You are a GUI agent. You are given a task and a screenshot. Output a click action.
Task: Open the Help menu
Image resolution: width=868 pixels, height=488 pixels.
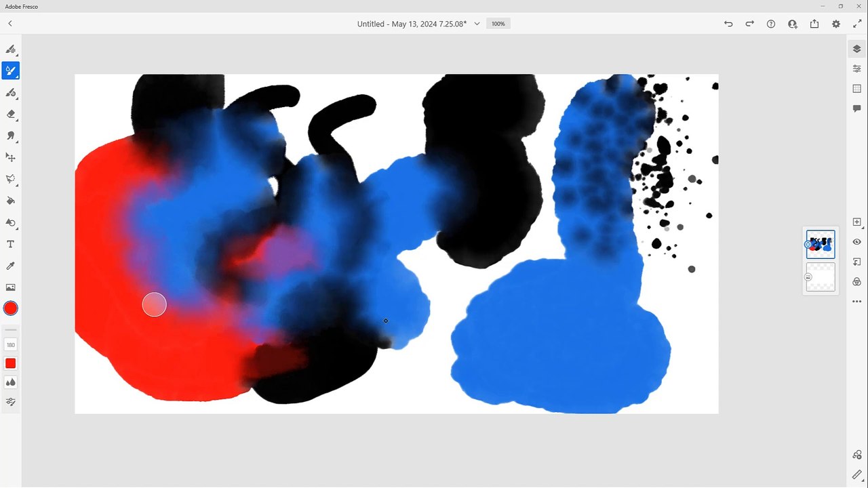[771, 24]
